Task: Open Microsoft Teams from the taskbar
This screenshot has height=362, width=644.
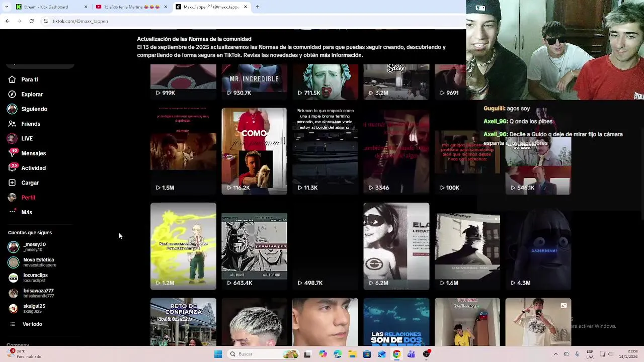Action: [x=411, y=354]
